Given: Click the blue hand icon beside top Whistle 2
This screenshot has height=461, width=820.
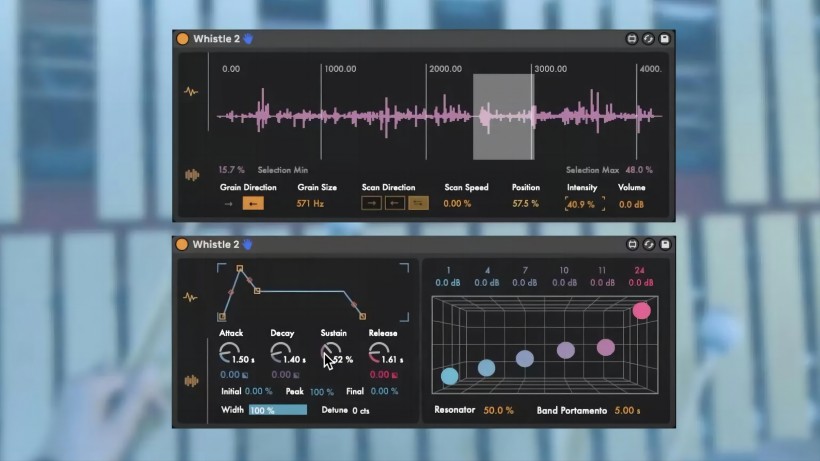Looking at the screenshot, I should 249,39.
